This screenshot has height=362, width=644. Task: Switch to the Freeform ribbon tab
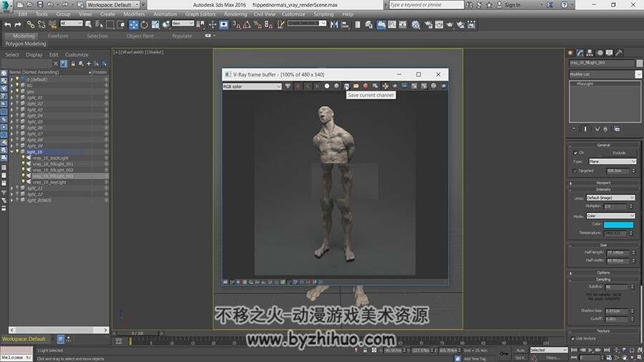58,36
